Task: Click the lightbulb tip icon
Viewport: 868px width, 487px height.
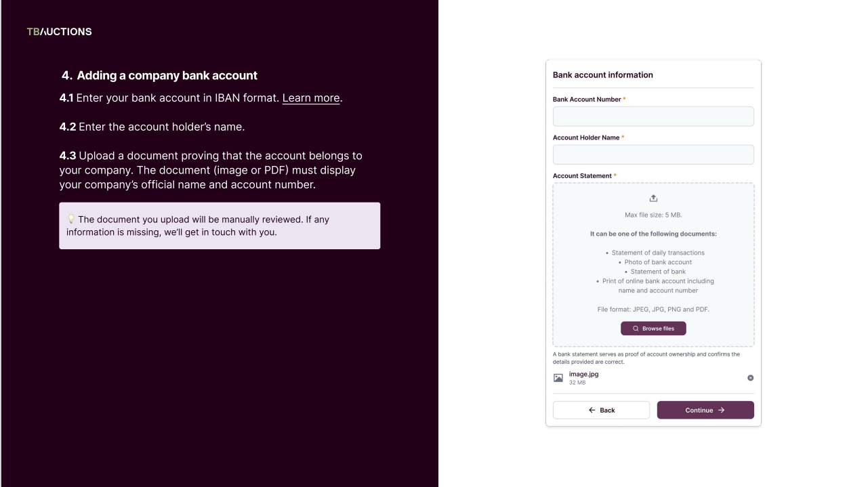Action: (x=70, y=219)
